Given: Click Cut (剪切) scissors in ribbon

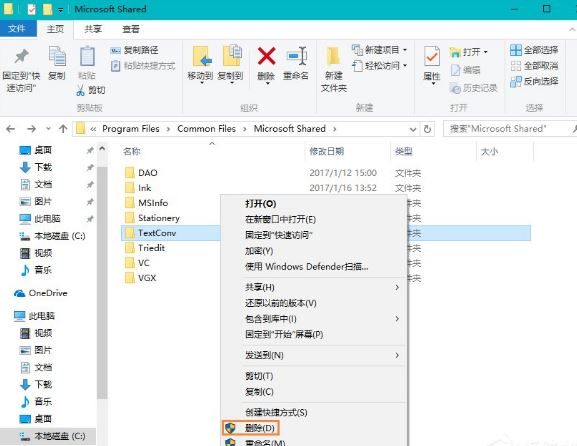Looking at the screenshot, I should click(x=91, y=90).
